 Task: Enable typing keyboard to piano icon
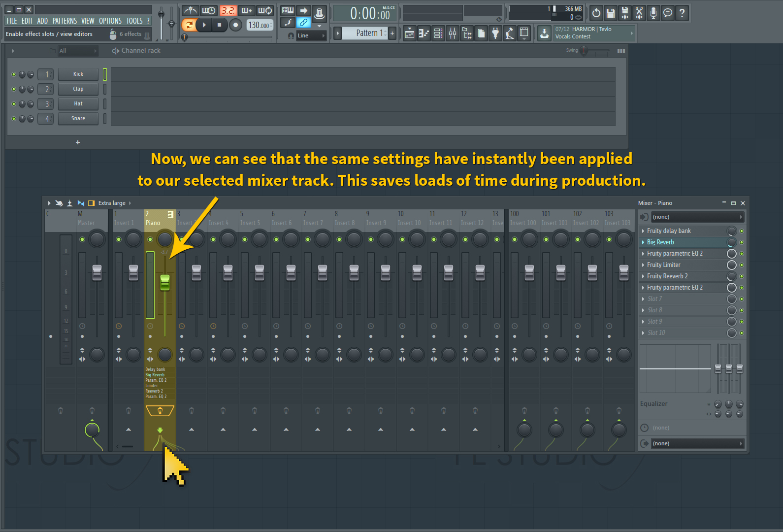click(x=288, y=10)
